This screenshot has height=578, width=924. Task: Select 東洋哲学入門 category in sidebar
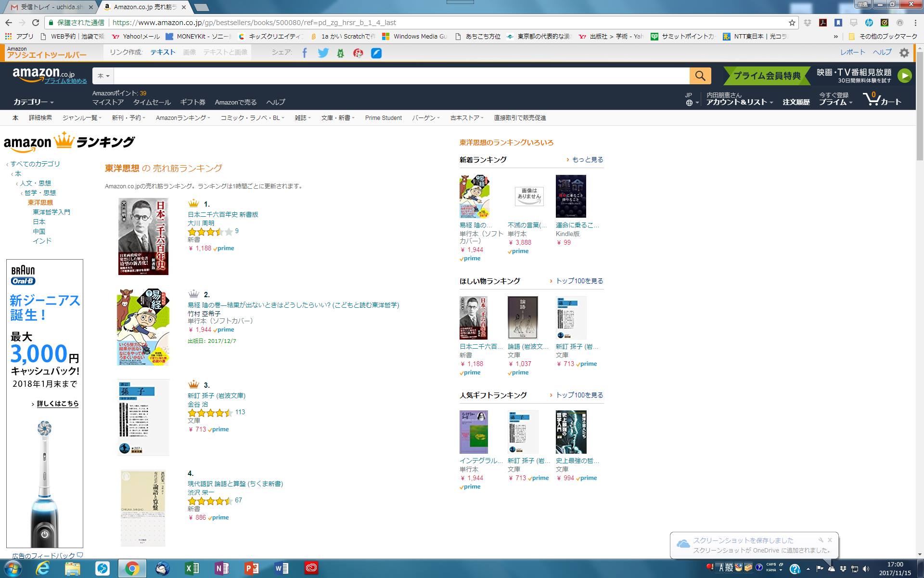coord(51,212)
